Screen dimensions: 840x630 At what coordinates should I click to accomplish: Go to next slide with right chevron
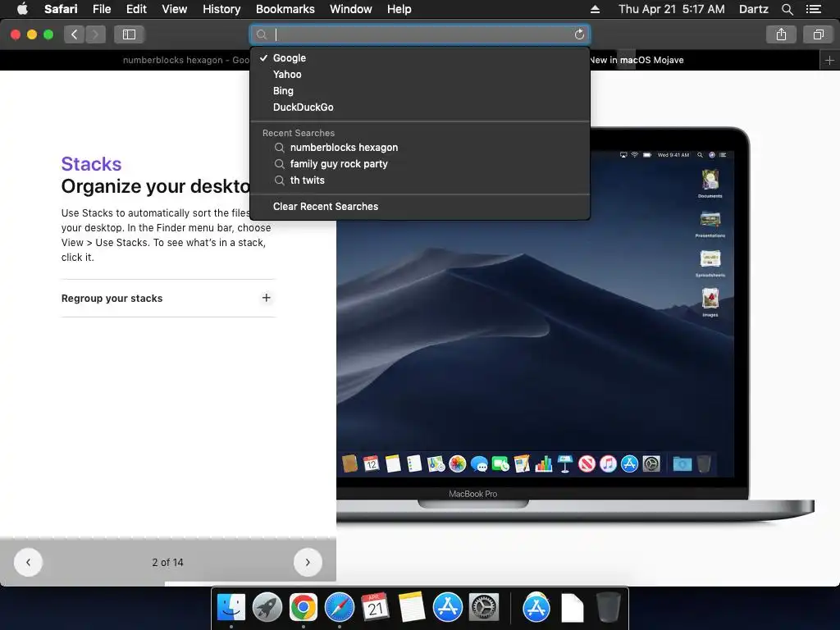[x=308, y=562]
